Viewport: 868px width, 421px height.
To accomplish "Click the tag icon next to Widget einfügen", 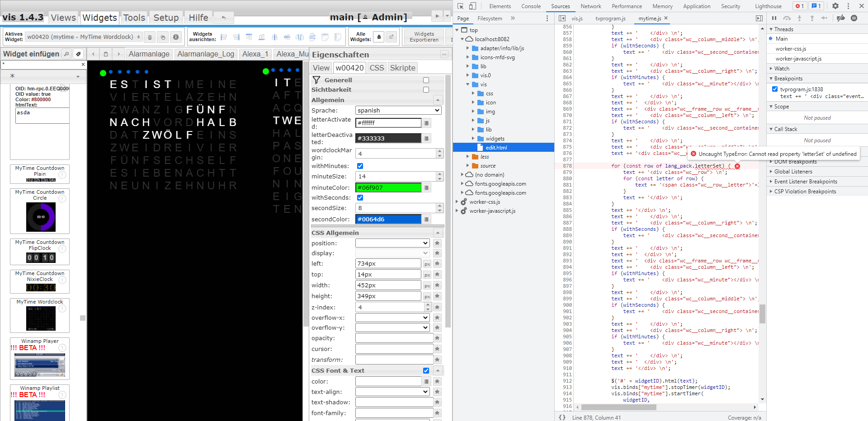I will click(78, 54).
